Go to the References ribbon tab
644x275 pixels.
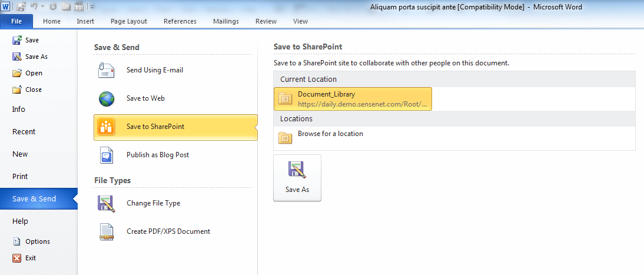180,21
